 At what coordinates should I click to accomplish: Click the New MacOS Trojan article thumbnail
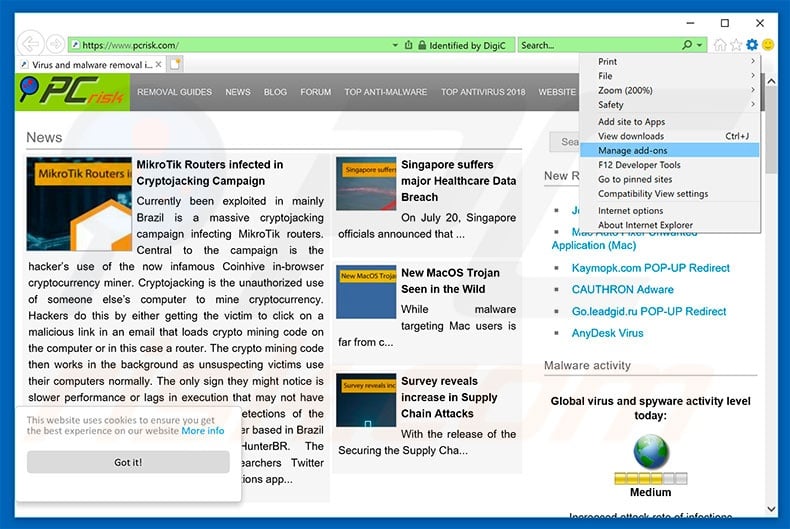[366, 292]
